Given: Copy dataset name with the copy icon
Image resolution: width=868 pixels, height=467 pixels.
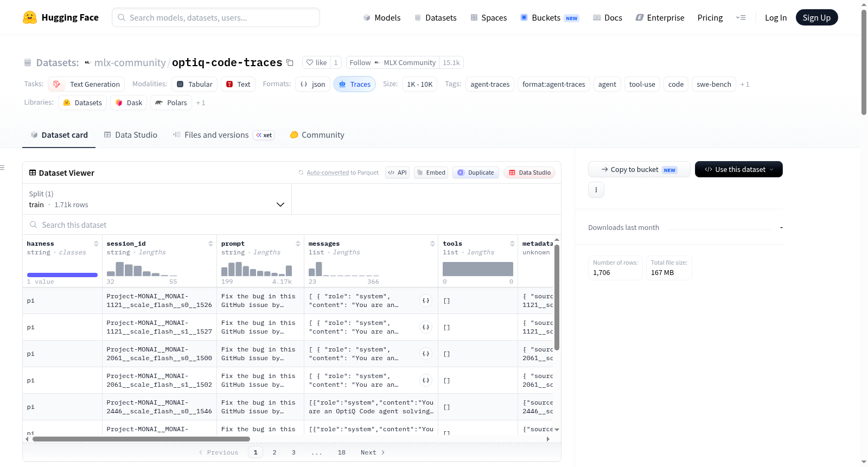Looking at the screenshot, I should point(290,62).
